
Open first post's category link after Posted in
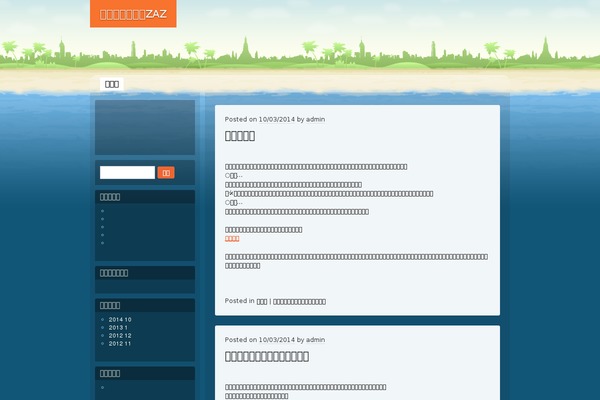262,302
